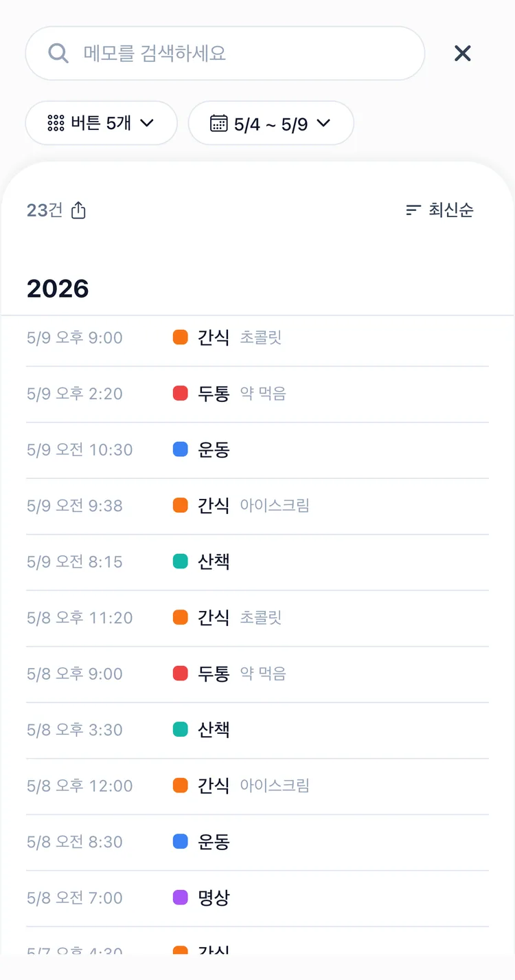Tap the share/export icon next to 23건
This screenshot has width=515, height=980.
click(79, 210)
